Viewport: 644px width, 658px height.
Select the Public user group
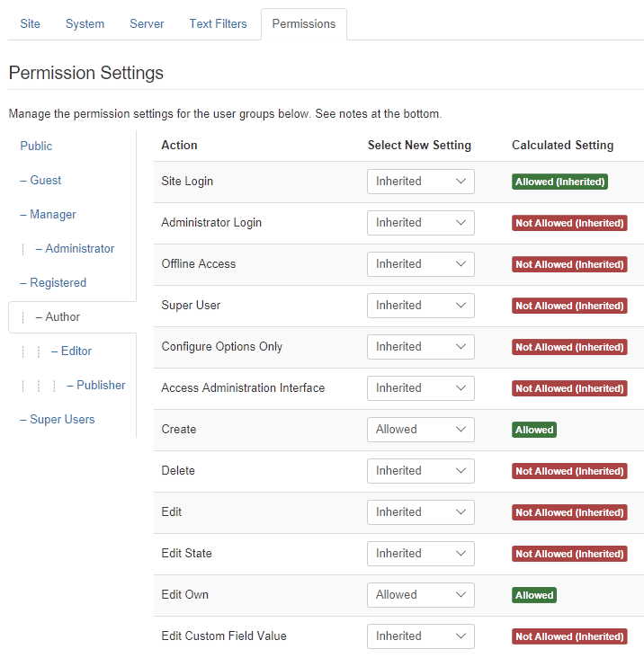tap(36, 146)
